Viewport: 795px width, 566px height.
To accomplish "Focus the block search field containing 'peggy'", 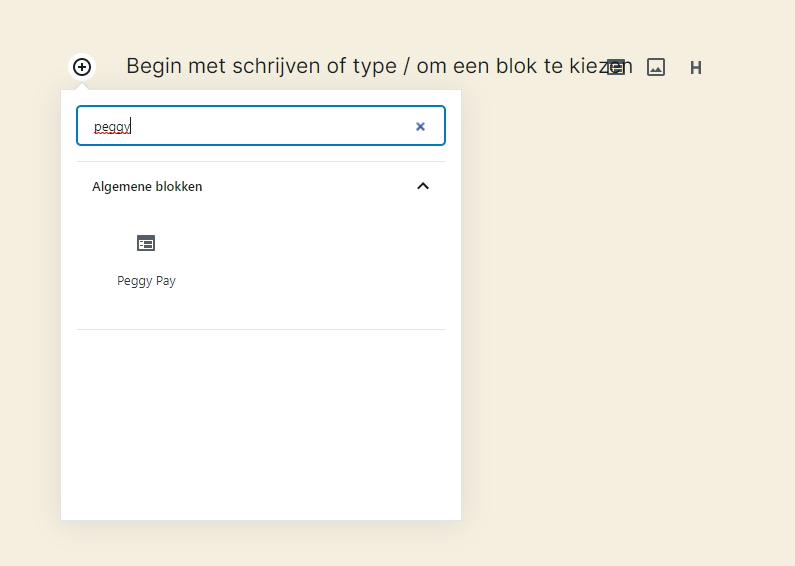I will tap(261, 126).
